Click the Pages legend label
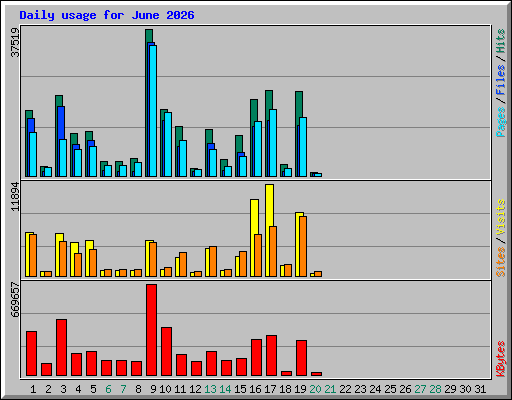This screenshot has height=400, width=512. [500, 122]
